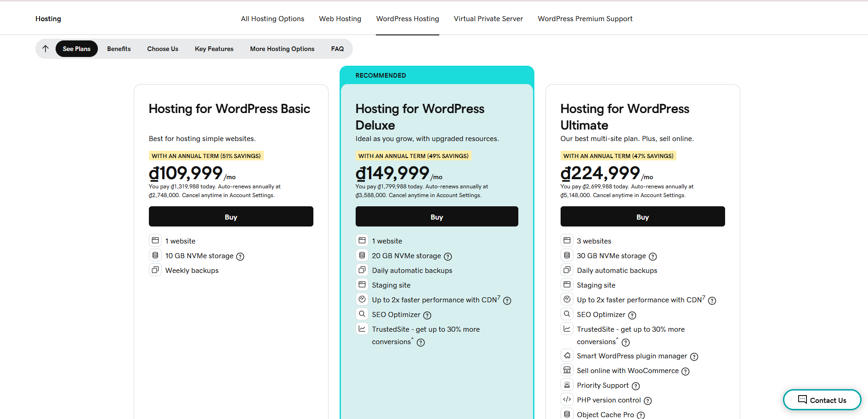The image size is (868, 419).
Task: Show info for Deluxe SEO Optimizer
Action: 427,315
